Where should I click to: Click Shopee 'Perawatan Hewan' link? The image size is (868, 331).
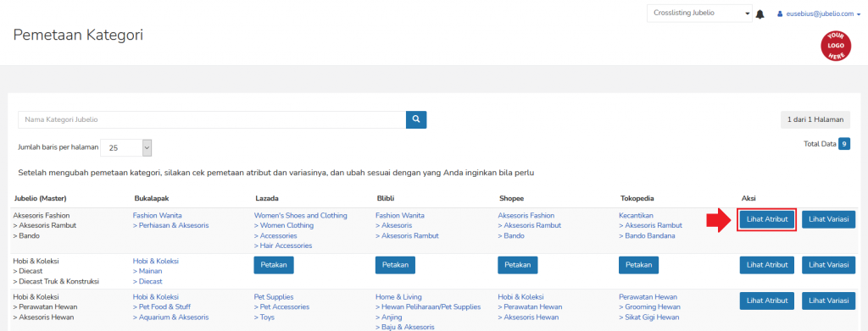point(530,306)
